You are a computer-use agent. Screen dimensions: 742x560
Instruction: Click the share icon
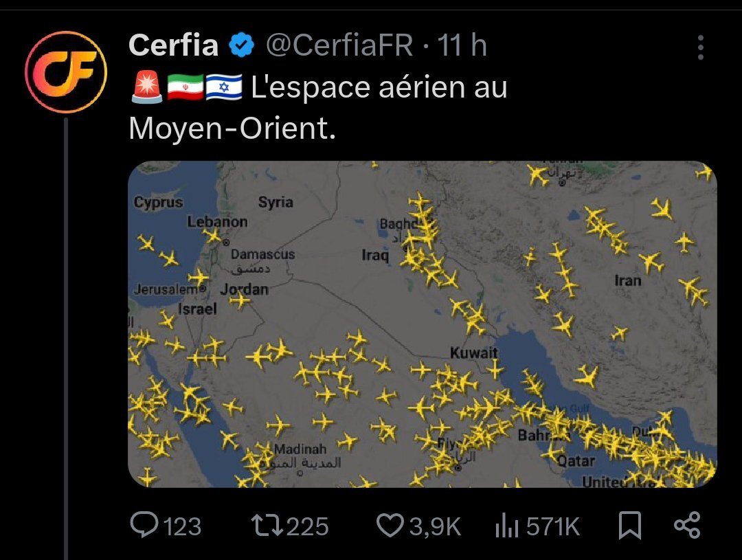[687, 526]
